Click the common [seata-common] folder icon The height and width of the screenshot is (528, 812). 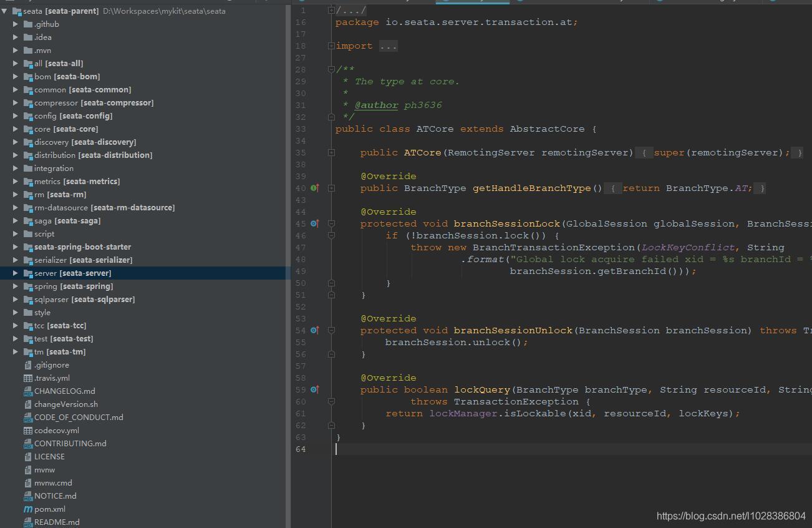coord(28,89)
